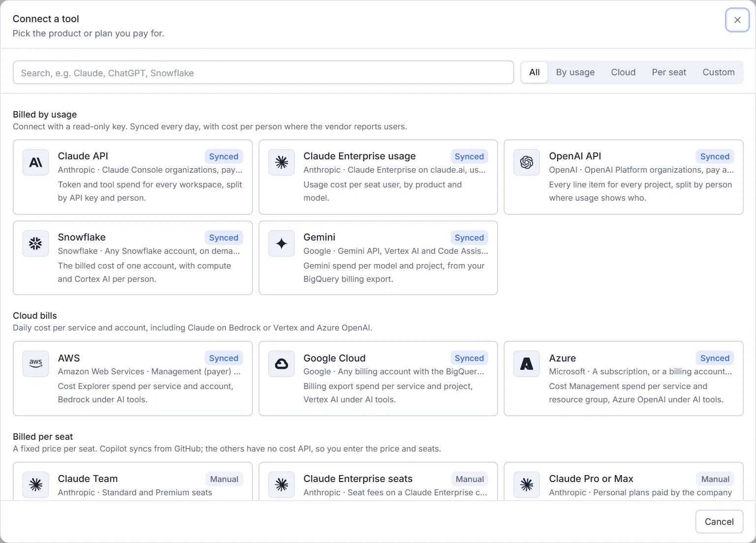Click the Google Cloud logo icon
The image size is (756, 543).
click(282, 364)
